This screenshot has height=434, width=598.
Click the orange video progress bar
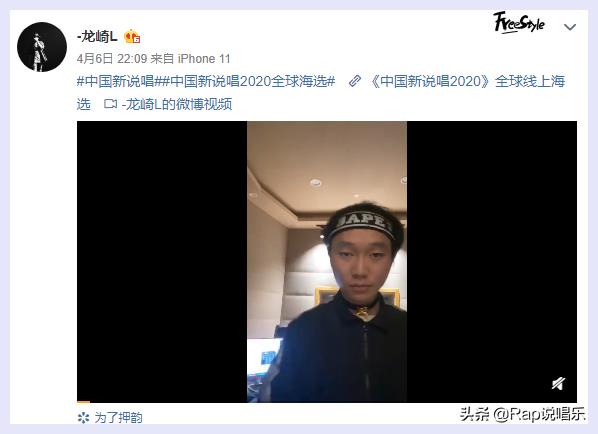point(84,402)
